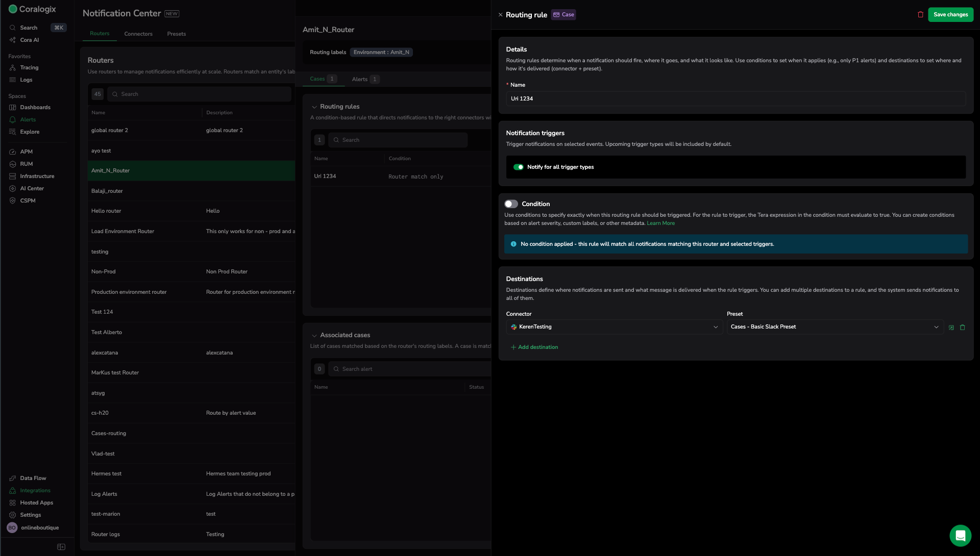Viewport: 980px width, 556px height.
Task: Switch to the Alerts tab in Amit_N_Router
Action: (x=360, y=79)
